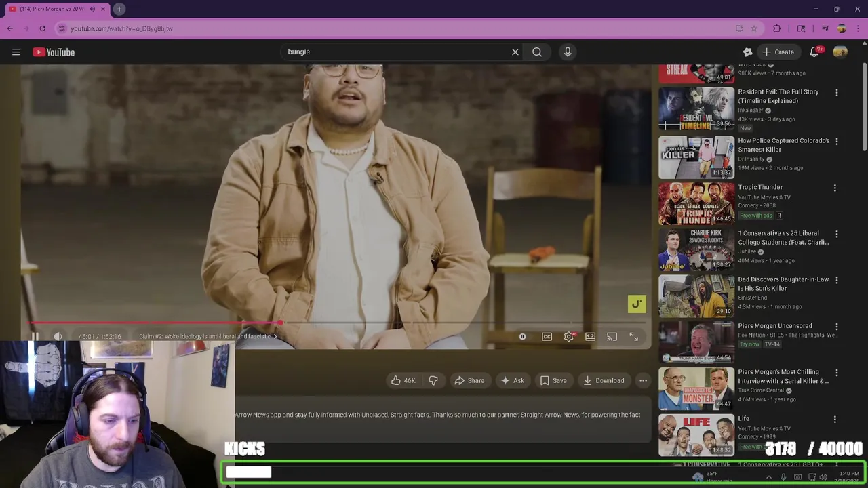This screenshot has width=868, height=488.
Task: Click the Create button
Action: pyautogui.click(x=778, y=52)
